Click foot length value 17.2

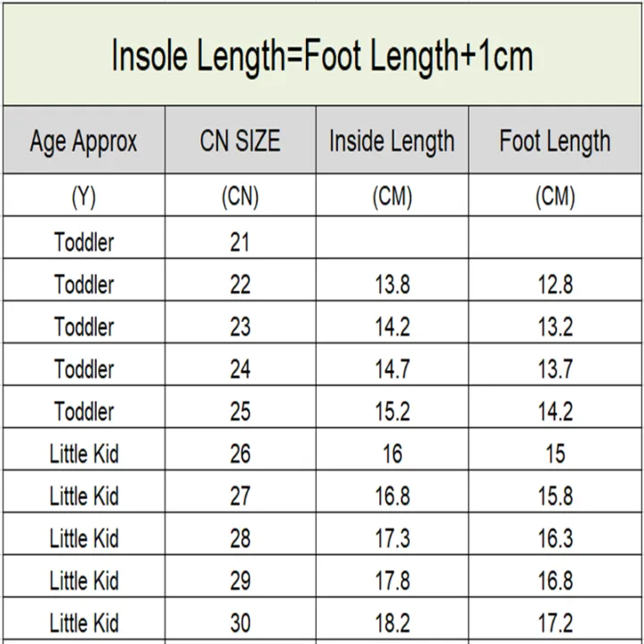[x=555, y=623]
